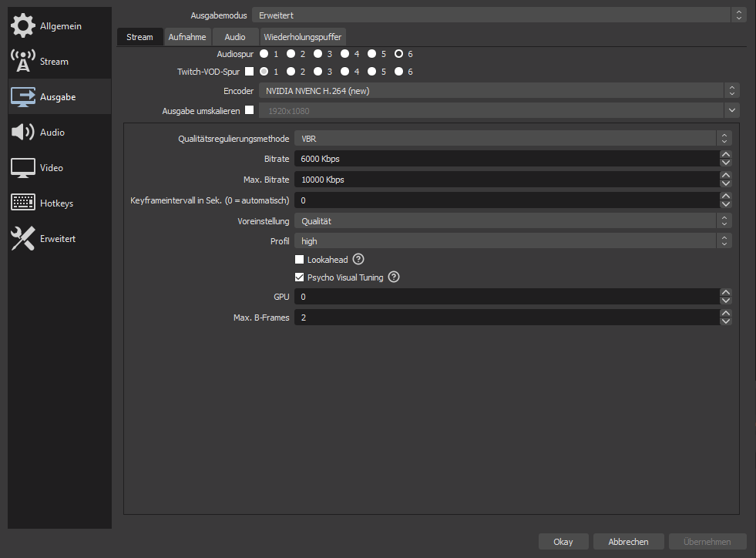Click help icon next to Lookahead

(x=358, y=260)
